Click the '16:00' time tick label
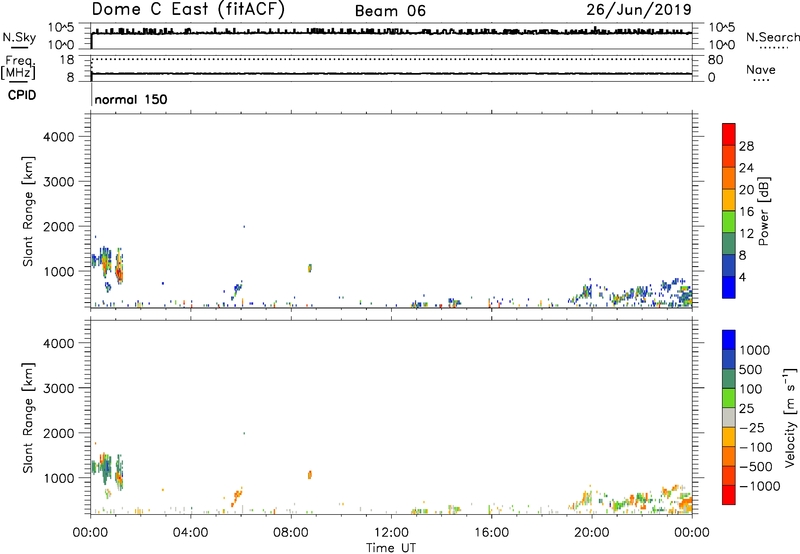Image resolution: width=800 pixels, height=554 pixels. (x=491, y=533)
